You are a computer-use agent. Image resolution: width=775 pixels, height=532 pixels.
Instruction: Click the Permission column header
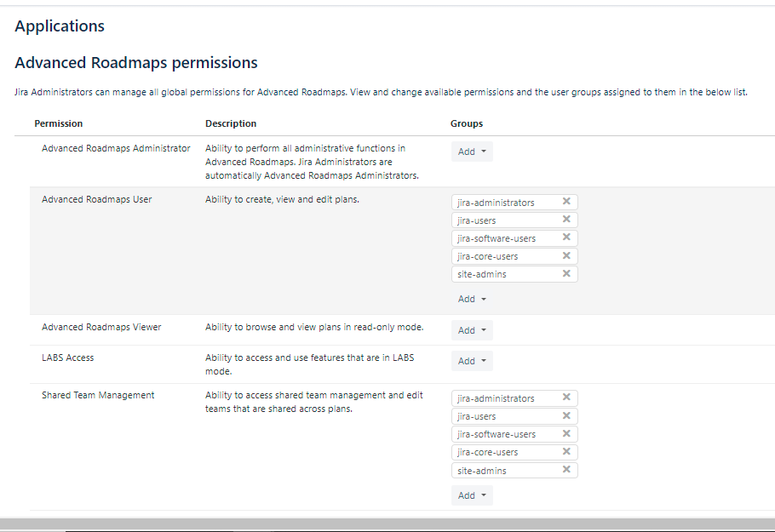tap(58, 123)
